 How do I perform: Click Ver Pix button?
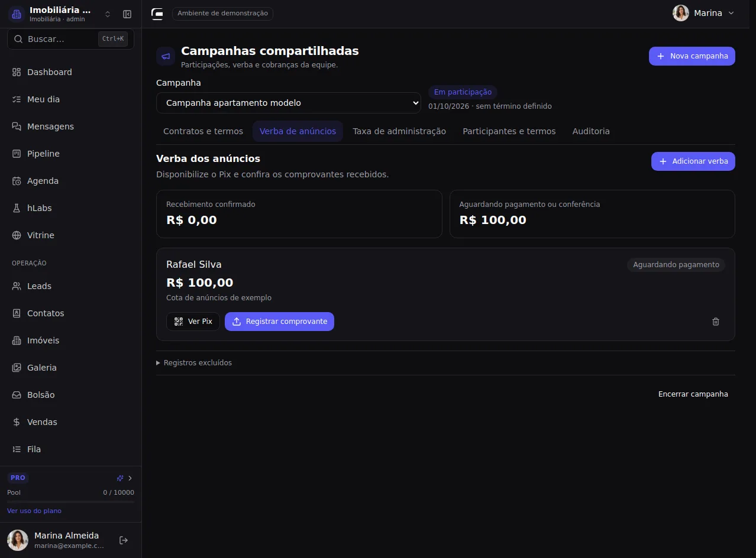click(193, 322)
